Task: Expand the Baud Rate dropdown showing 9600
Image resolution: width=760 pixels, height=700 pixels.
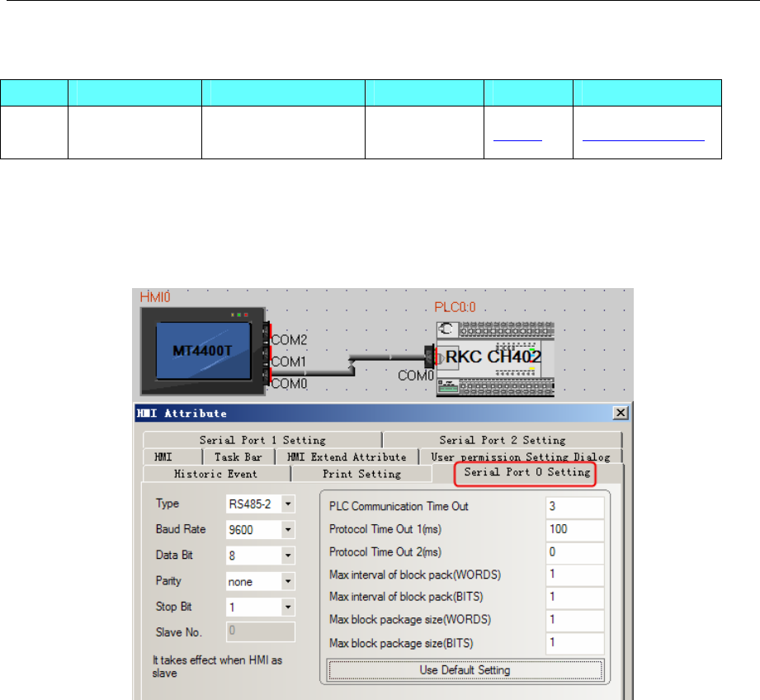Action: (288, 530)
